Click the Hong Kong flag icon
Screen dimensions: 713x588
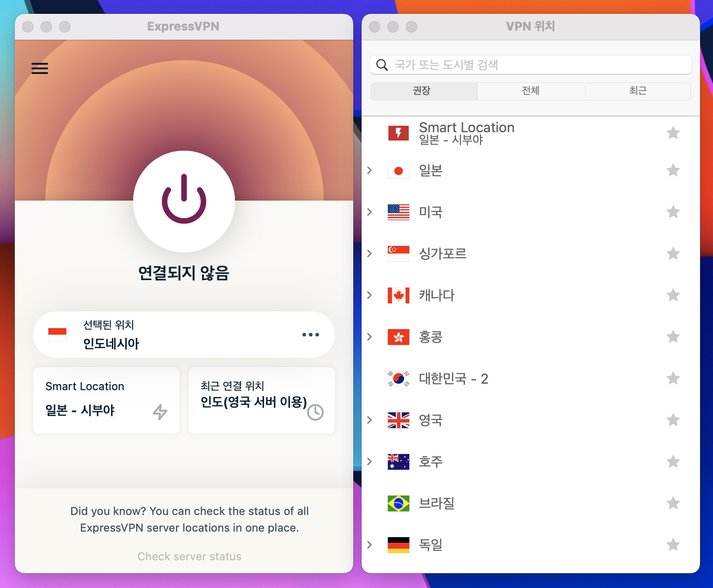399,337
